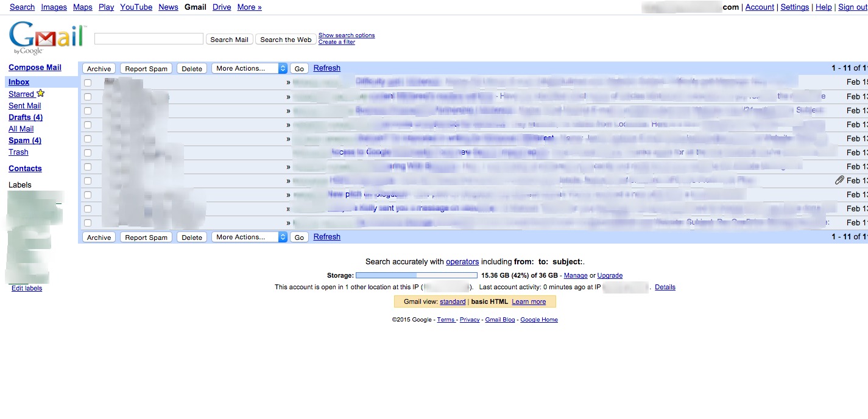868x419 pixels.
Task: Show search options
Action: tap(347, 35)
